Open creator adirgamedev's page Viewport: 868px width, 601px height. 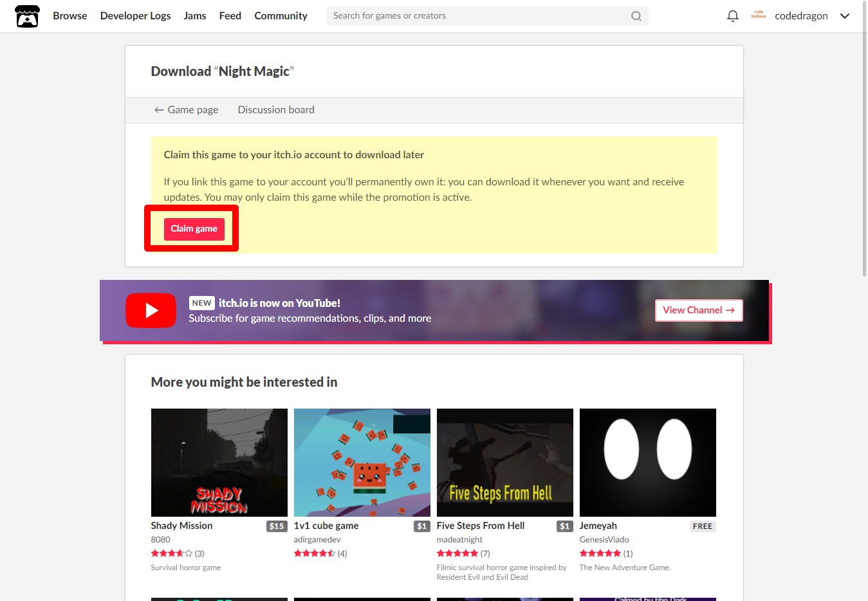(x=317, y=540)
